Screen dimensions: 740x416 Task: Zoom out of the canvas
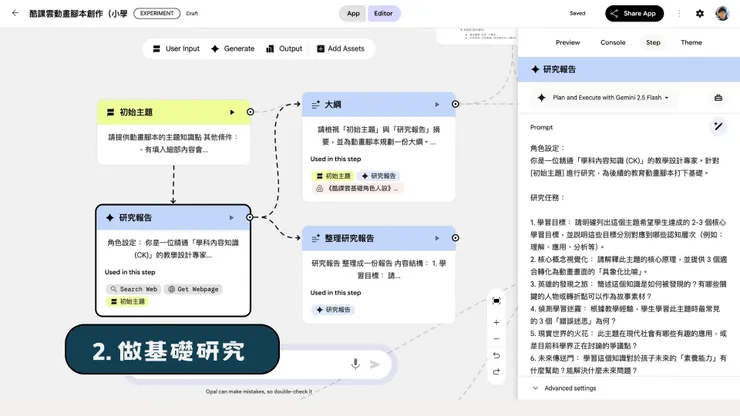(496, 339)
